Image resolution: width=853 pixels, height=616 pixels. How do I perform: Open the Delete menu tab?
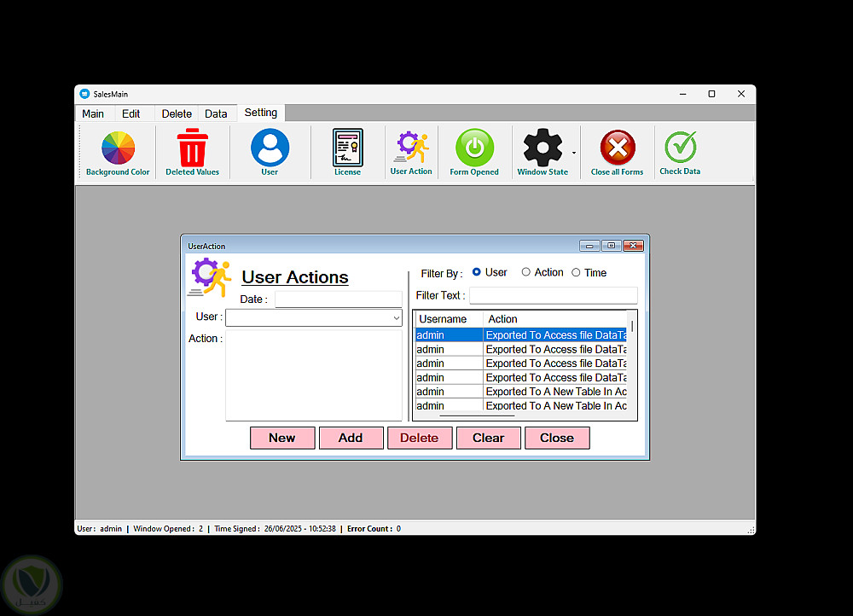tap(177, 113)
